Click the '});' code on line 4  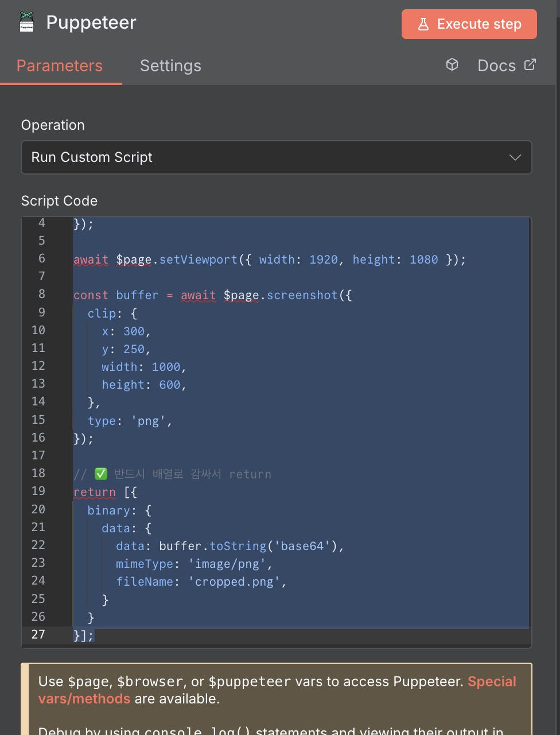click(x=84, y=224)
